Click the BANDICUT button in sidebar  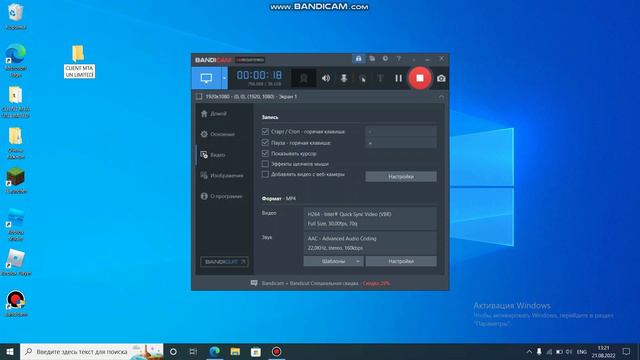coord(224,262)
